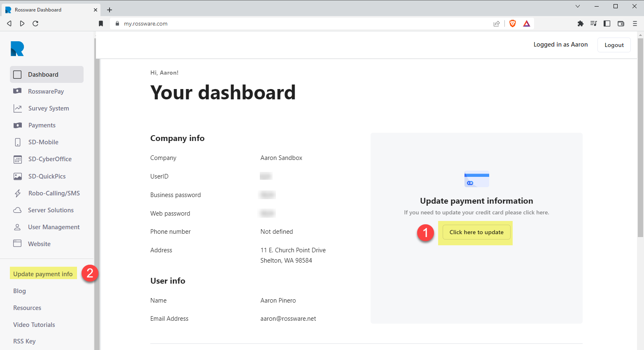Click the SD-Mobile phone icon
This screenshot has height=350, width=644.
pos(17,142)
